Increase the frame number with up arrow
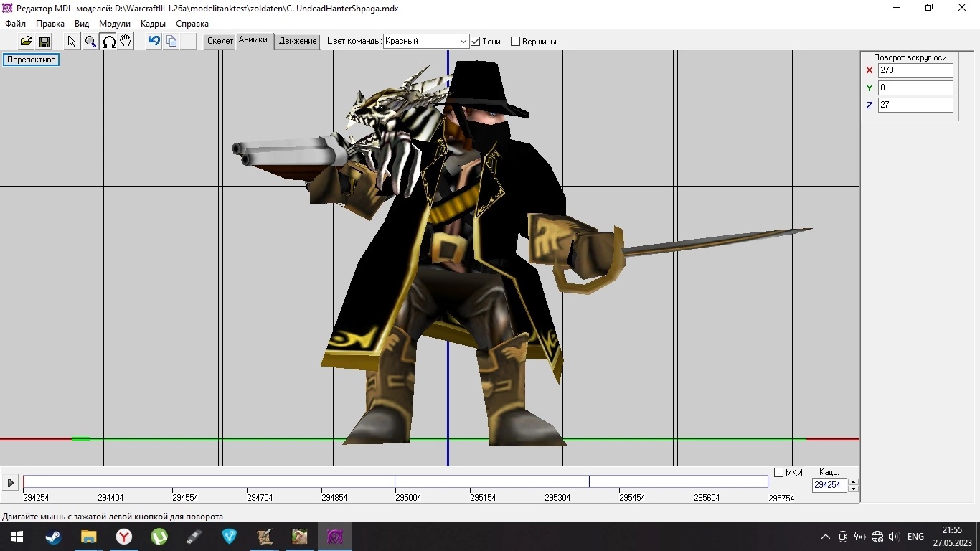Image resolution: width=980 pixels, height=551 pixels. (853, 482)
